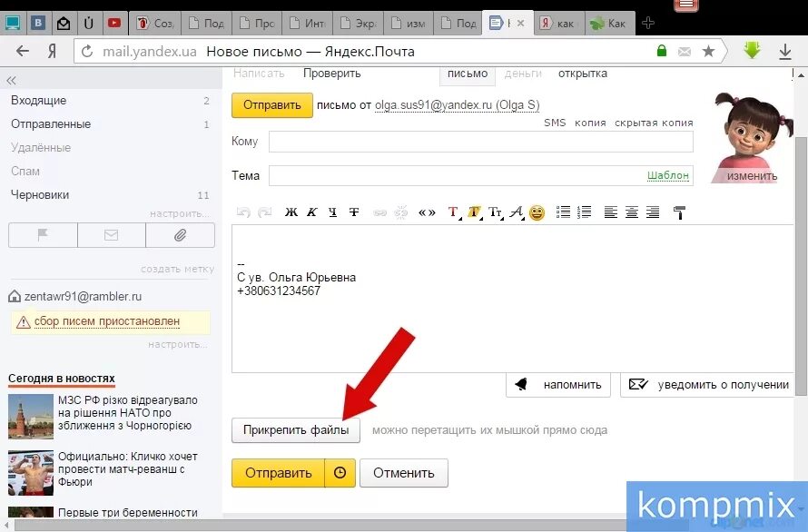
Task: Insert a bulleted list
Action: [x=563, y=212]
